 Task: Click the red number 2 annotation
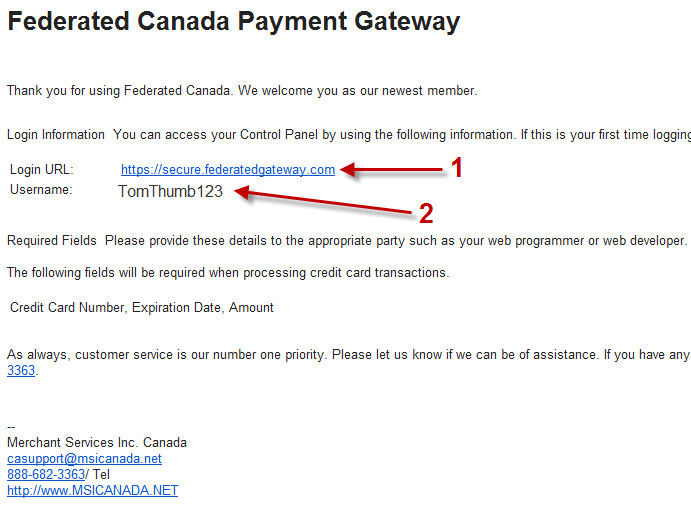coord(426,214)
